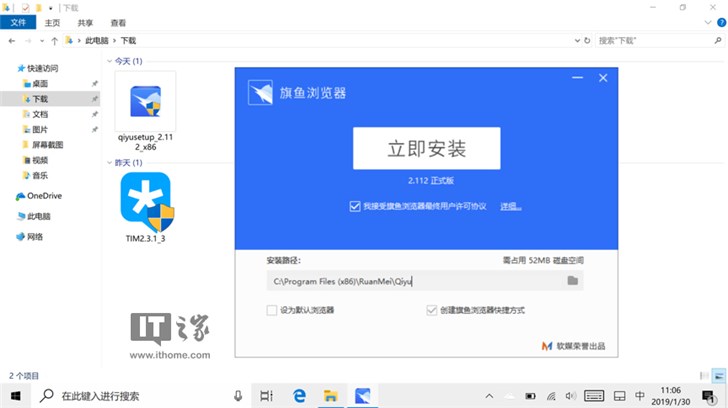
Task: Click 下载 in the address bar
Action: (x=128, y=41)
